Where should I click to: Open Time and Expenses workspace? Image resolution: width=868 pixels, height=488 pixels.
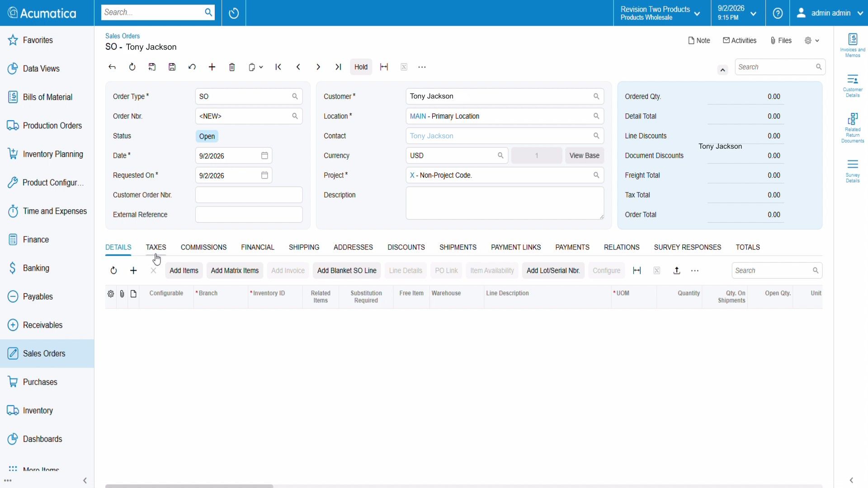tap(47, 211)
